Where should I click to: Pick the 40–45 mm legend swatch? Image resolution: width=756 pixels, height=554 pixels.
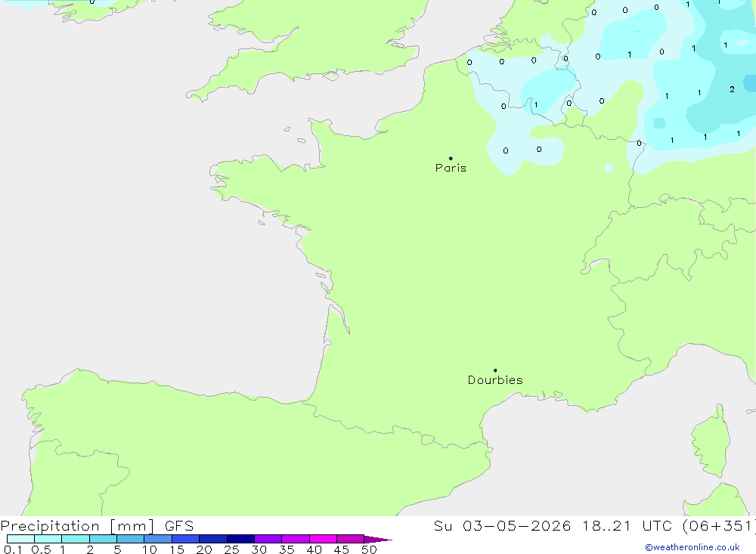pyautogui.click(x=323, y=539)
